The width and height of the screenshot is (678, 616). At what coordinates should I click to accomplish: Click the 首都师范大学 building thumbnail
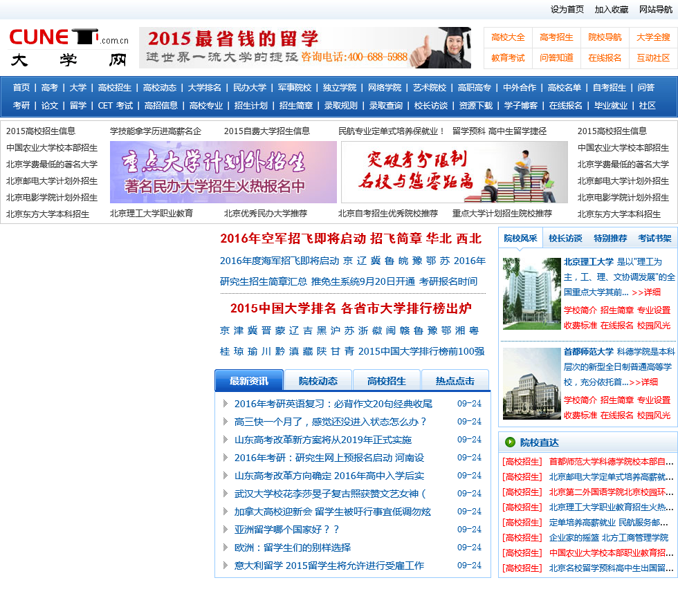[x=531, y=384]
